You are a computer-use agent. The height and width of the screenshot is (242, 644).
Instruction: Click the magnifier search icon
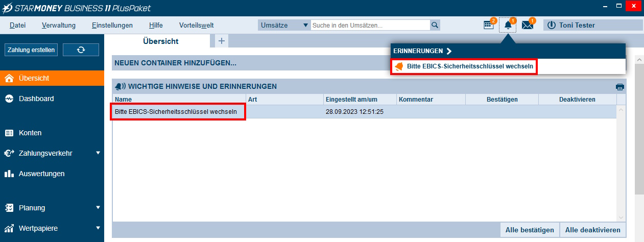(x=435, y=25)
